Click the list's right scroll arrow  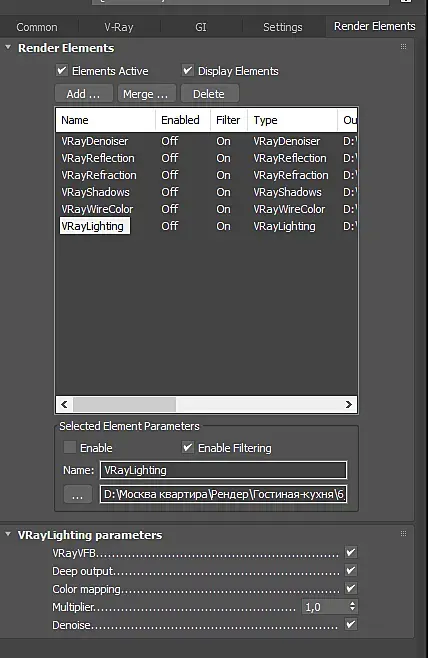coord(349,404)
